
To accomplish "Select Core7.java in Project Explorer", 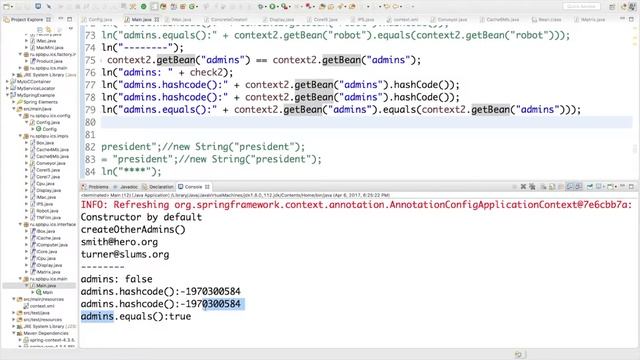I will [48, 177].
